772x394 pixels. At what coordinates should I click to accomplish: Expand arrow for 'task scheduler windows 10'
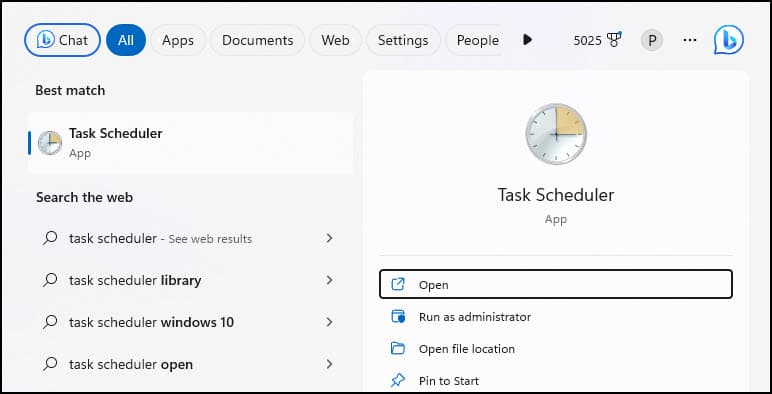[x=329, y=322]
